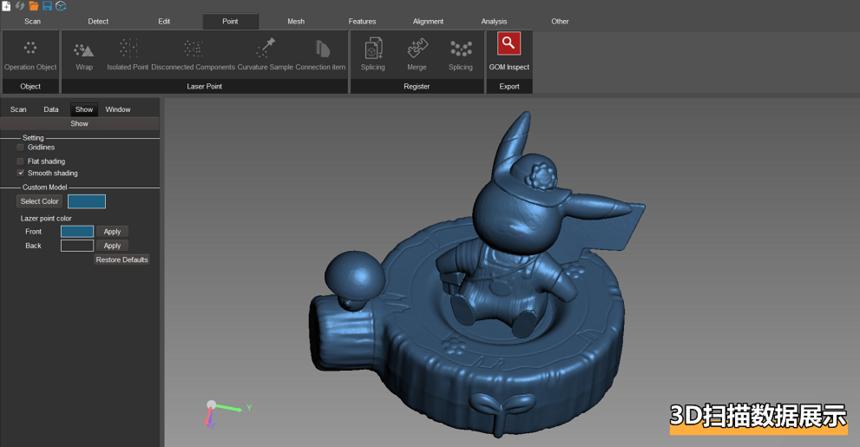
Task: Apply the Back laser point color
Action: [112, 246]
